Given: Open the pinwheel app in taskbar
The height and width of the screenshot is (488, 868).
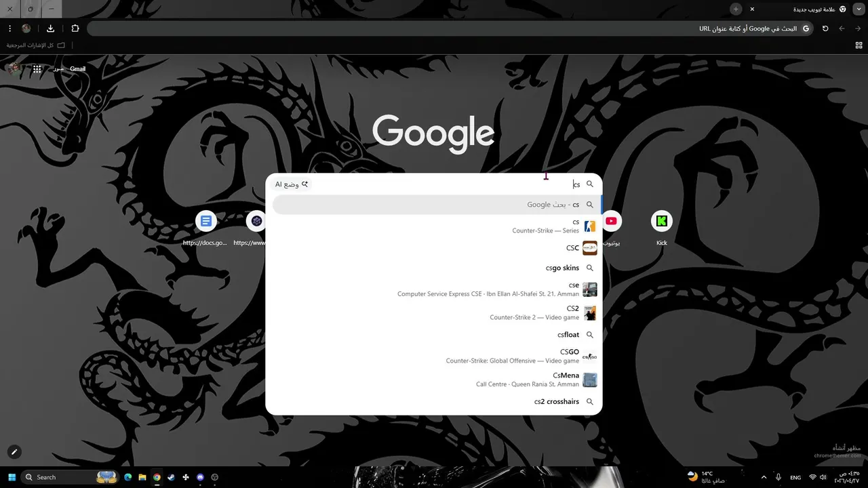Looking at the screenshot, I should coord(186,477).
